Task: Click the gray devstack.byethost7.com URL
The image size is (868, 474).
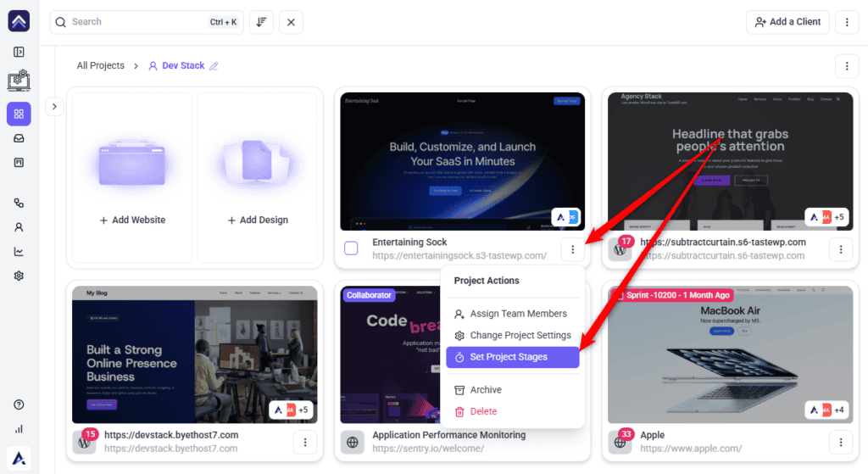Action: click(171, 449)
